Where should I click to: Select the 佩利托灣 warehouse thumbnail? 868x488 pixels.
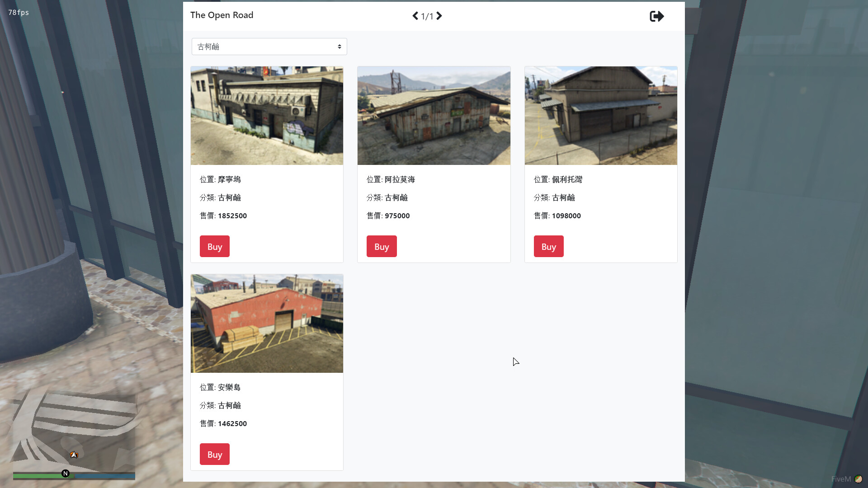tap(601, 116)
